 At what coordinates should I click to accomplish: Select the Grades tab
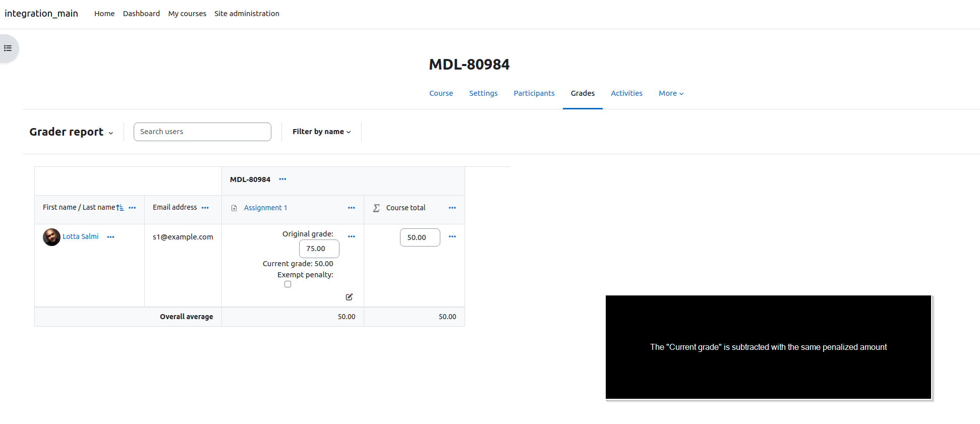click(583, 93)
